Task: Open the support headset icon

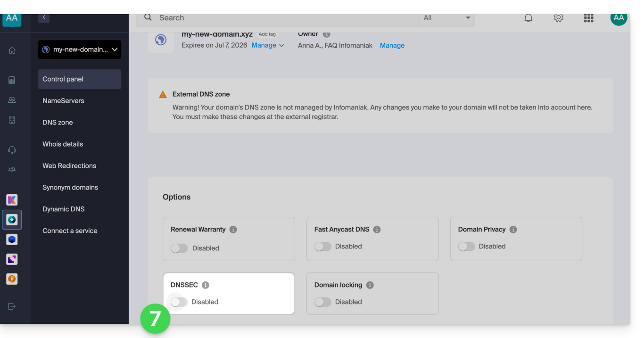Action: tap(12, 150)
